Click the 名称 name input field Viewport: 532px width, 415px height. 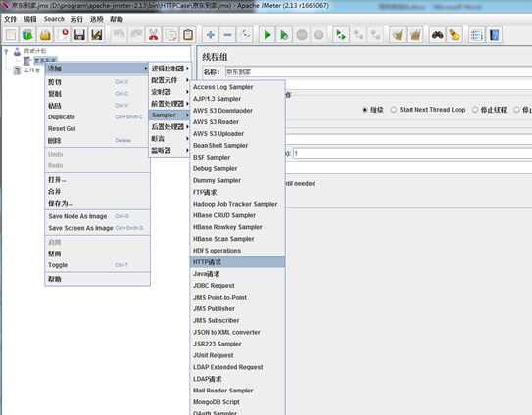[378, 71]
